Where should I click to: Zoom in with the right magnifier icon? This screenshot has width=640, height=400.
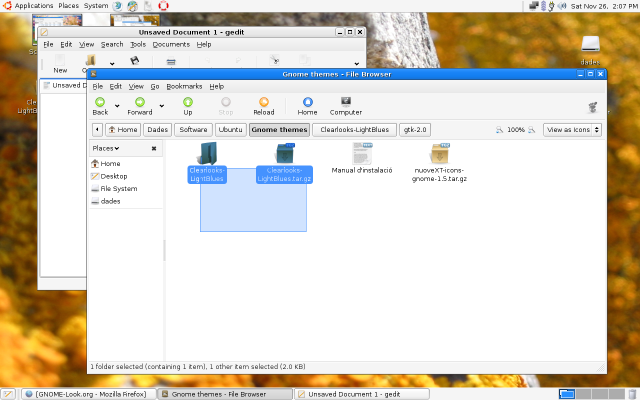point(531,130)
